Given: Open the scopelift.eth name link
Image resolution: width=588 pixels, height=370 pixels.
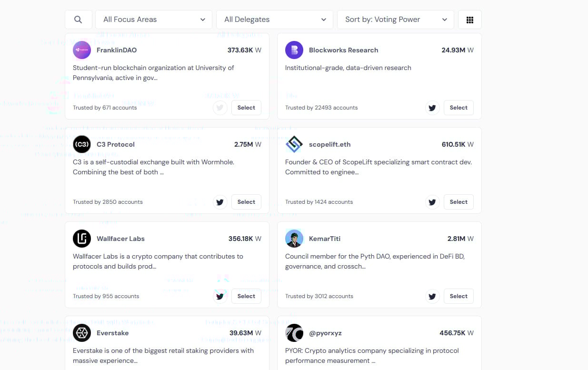Looking at the screenshot, I should [x=329, y=144].
